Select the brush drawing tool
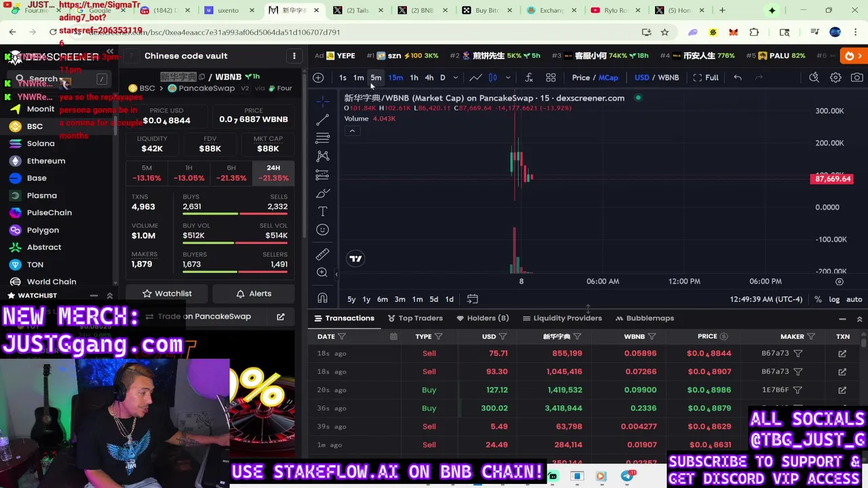 (x=323, y=194)
